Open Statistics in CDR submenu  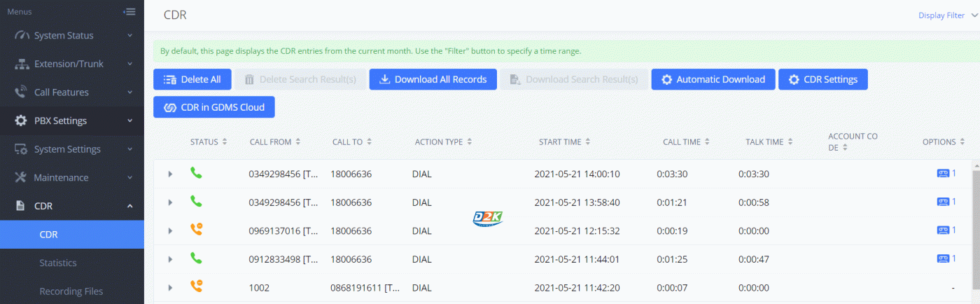click(x=58, y=263)
